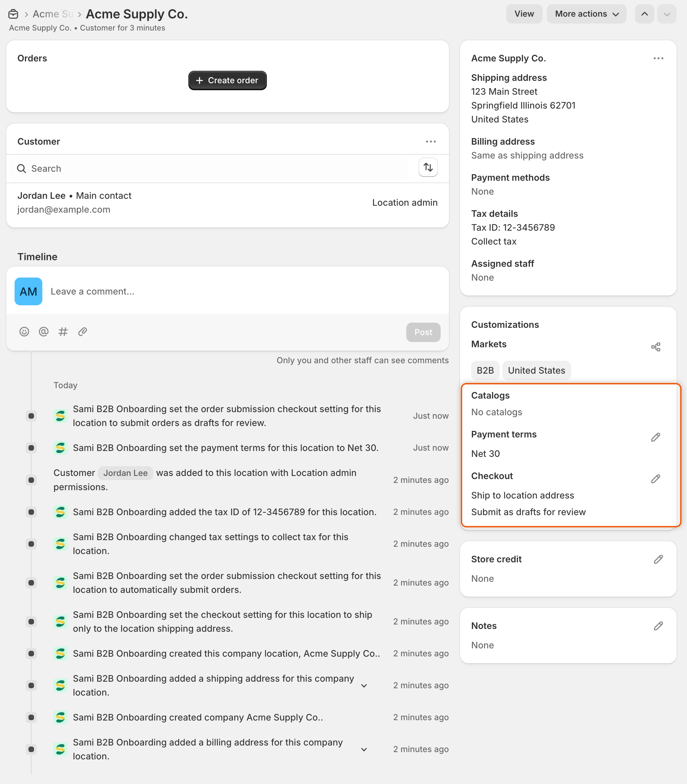Click the AM staff avatar

28,291
